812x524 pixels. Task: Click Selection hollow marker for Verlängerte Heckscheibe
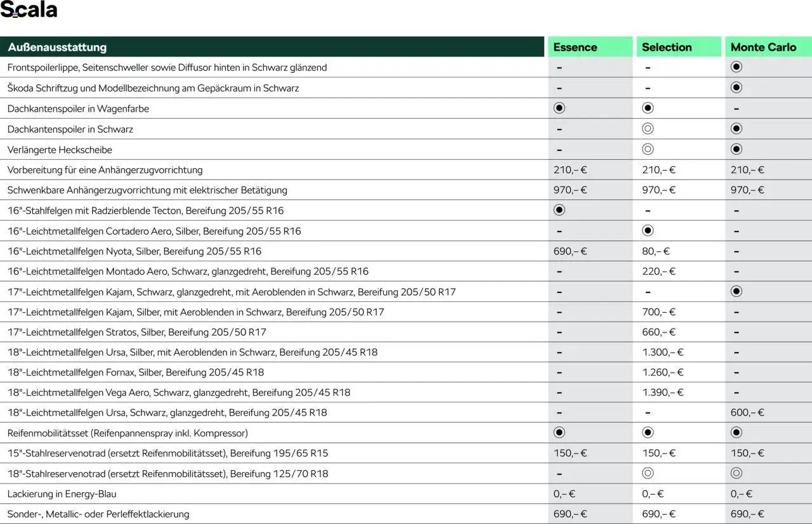[x=648, y=149]
